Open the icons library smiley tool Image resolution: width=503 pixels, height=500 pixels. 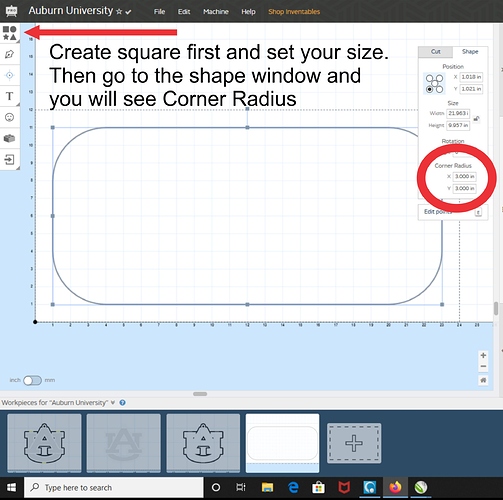point(9,117)
